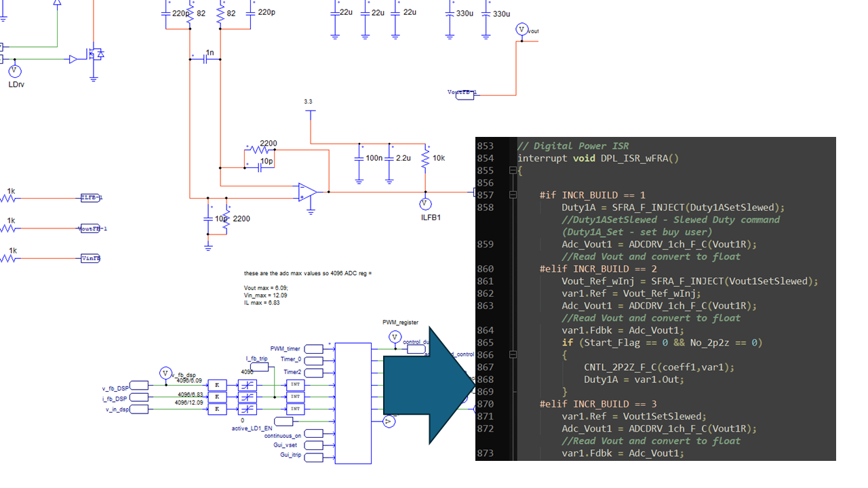Click the Gui_vset input port
Screen dimensions: 868x488
[313, 445]
